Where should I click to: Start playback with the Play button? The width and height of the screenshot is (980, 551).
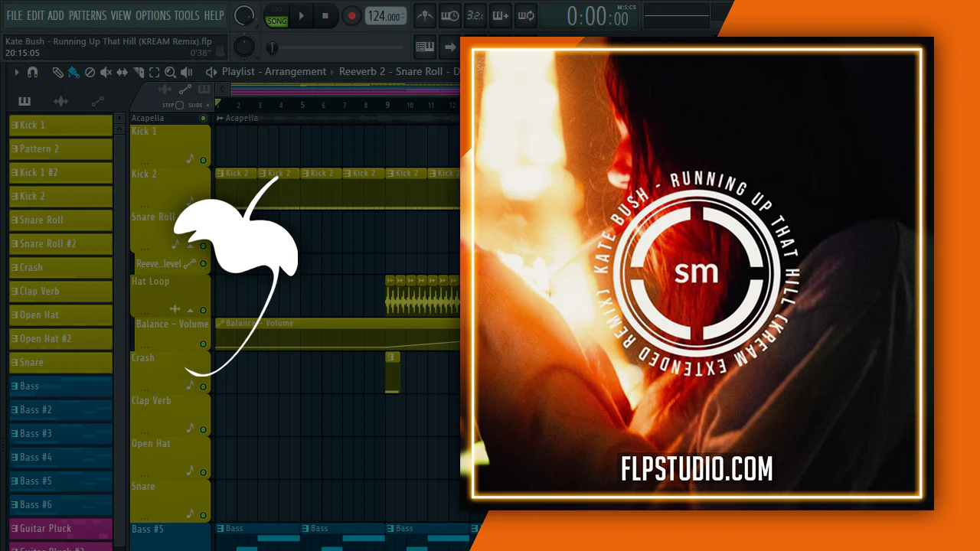coord(301,15)
